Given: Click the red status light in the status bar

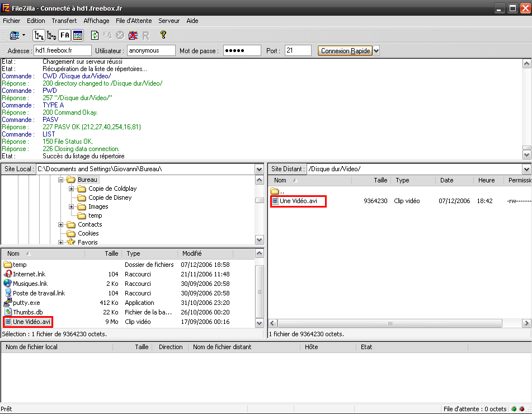Looking at the screenshot, I should 522,409.
